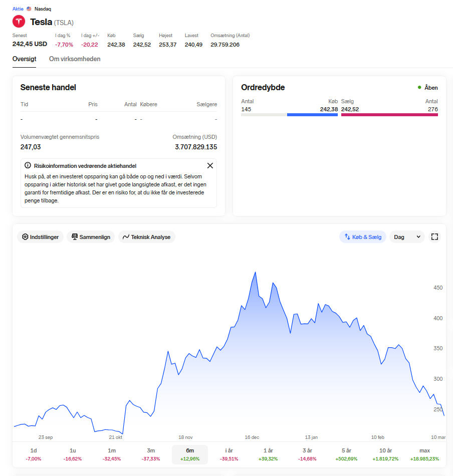This screenshot has width=453, height=476.
Task: Click the Køb & Sælg button
Action: click(x=363, y=237)
